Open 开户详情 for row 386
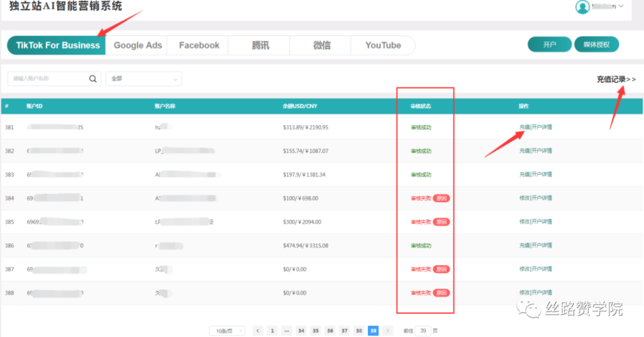The image size is (644, 337). [x=541, y=245]
